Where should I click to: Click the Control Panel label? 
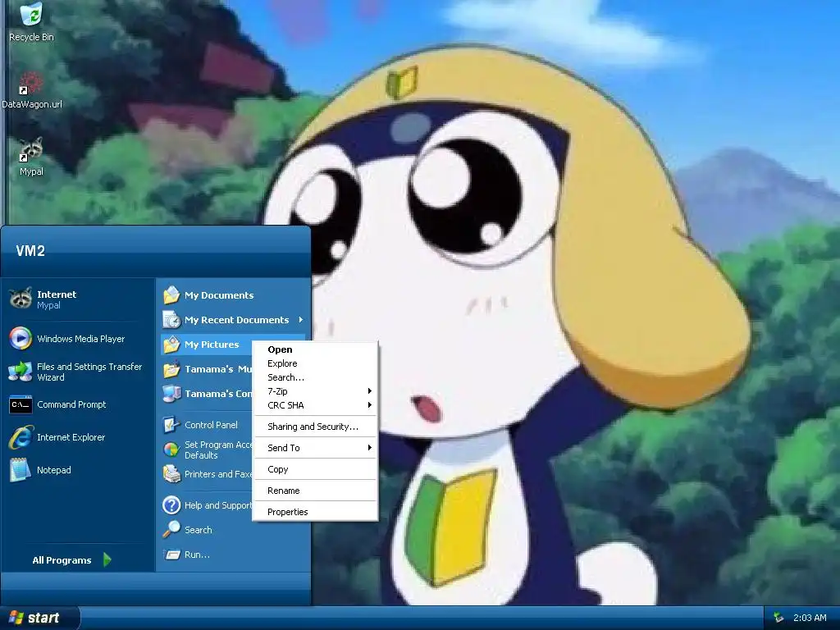[211, 425]
